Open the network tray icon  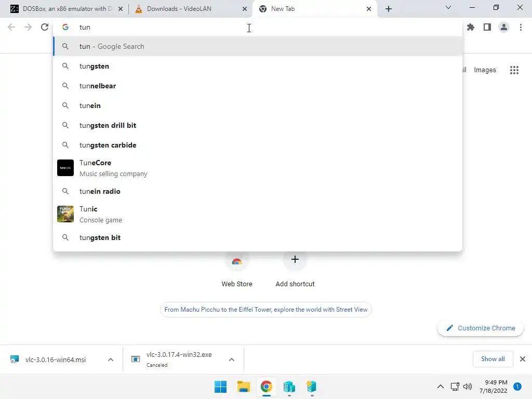point(455,387)
